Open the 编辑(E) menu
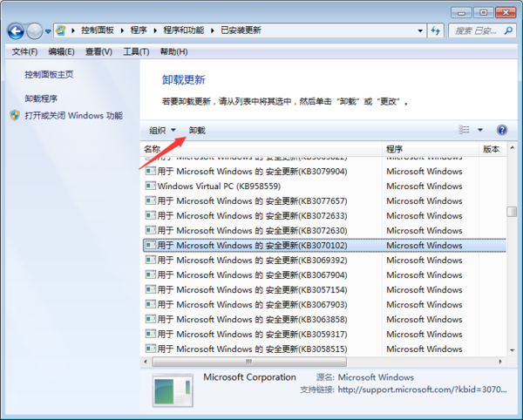The height and width of the screenshot is (420, 523). coord(61,51)
